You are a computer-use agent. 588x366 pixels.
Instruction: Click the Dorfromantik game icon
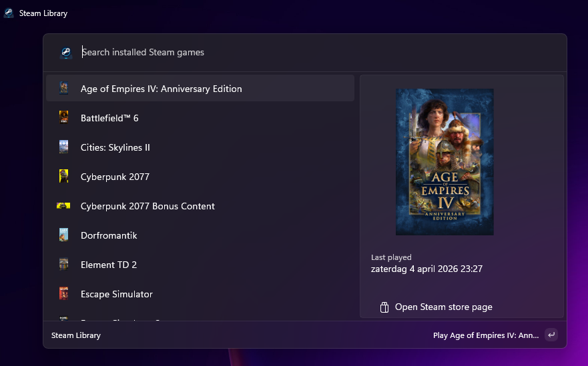(64, 235)
